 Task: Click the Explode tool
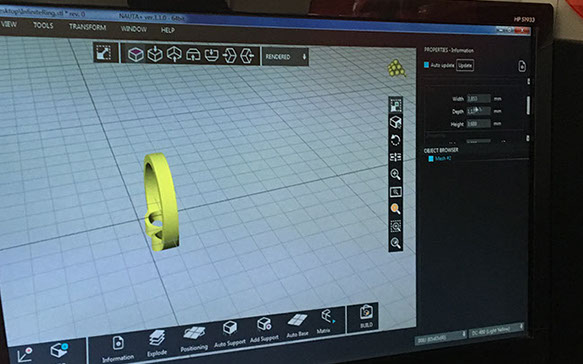[157, 343]
